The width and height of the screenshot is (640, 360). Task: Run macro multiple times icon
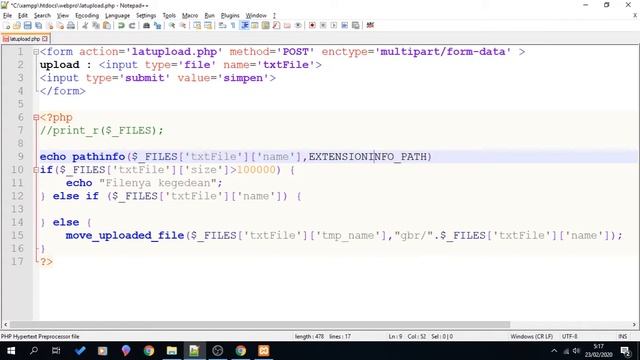point(344,25)
